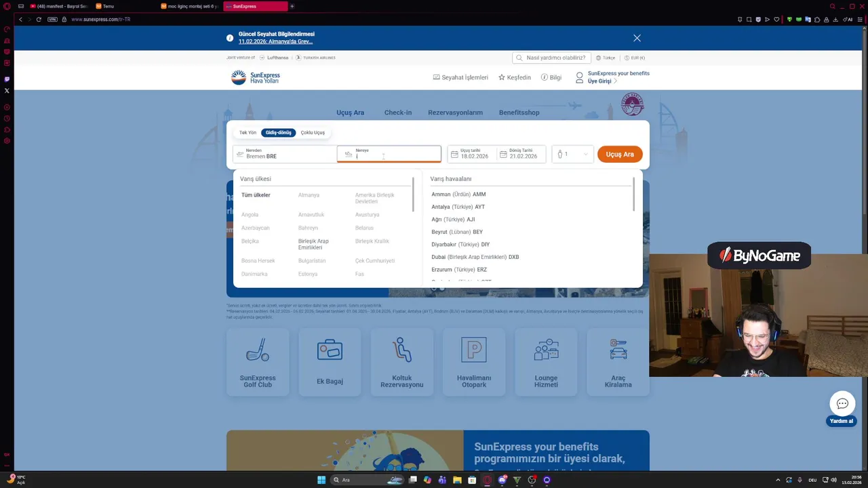The image size is (868, 488).
Task: Switch to the Benefitsshop tab
Action: pos(519,113)
